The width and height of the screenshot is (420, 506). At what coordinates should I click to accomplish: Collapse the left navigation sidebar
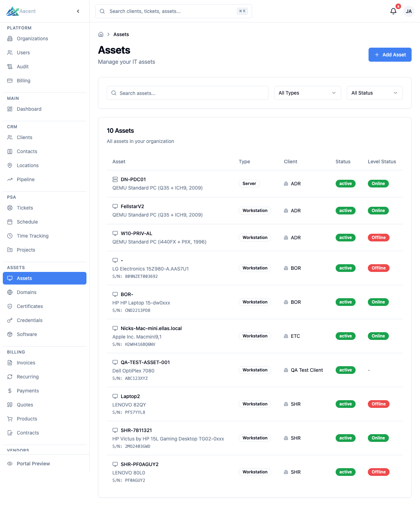(x=78, y=11)
